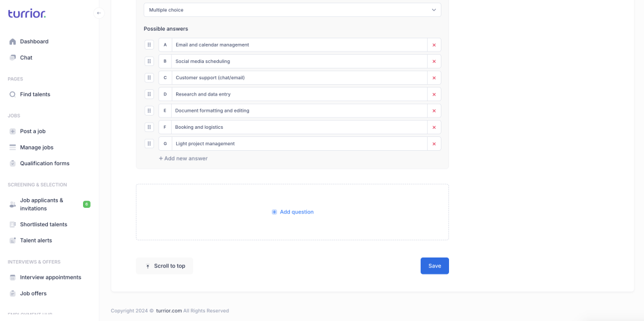Click the Post a job plus icon
The width and height of the screenshot is (644, 321).
click(x=13, y=131)
